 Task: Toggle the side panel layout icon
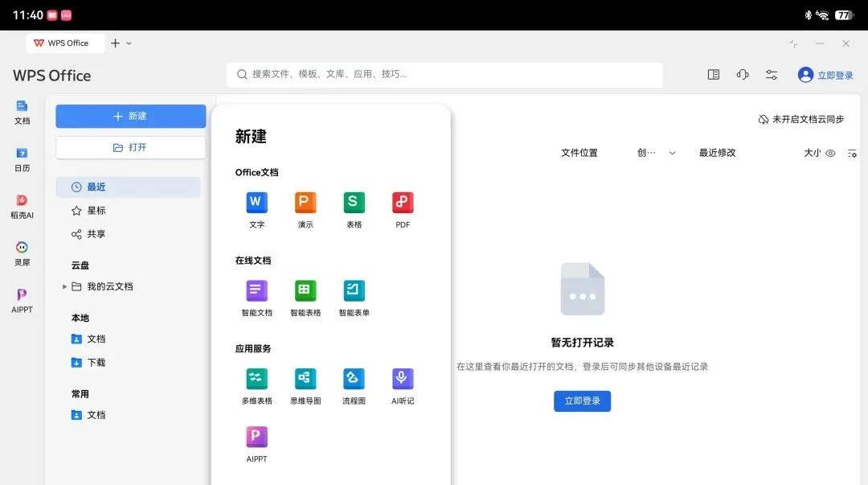coord(714,74)
